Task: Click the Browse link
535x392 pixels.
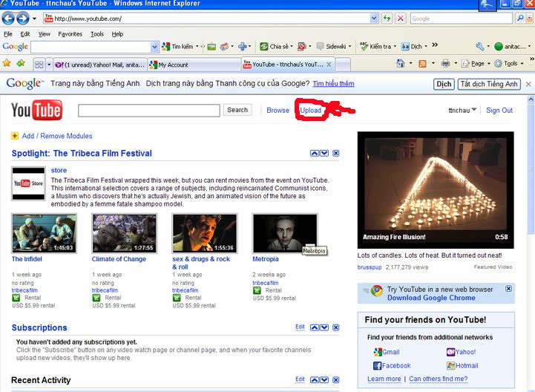Action: coord(278,110)
